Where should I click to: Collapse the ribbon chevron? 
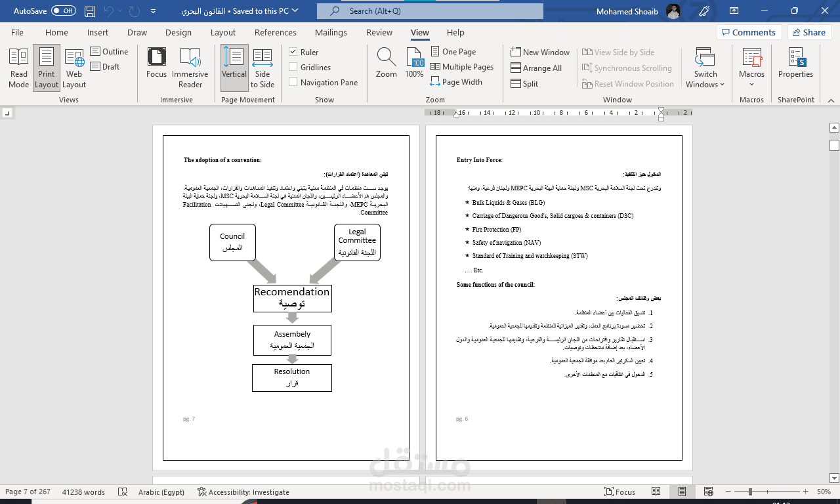(x=830, y=100)
